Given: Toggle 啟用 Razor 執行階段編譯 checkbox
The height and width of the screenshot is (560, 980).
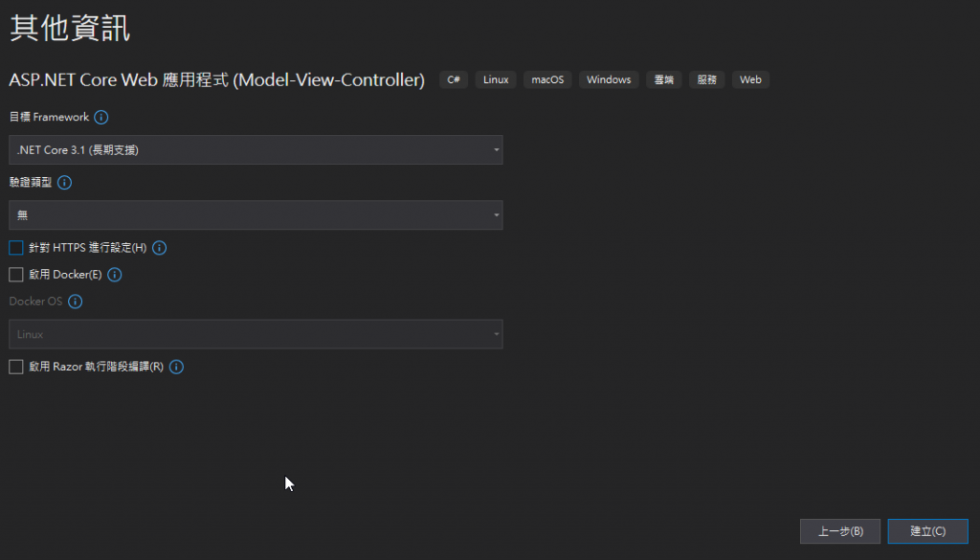Looking at the screenshot, I should coord(16,367).
